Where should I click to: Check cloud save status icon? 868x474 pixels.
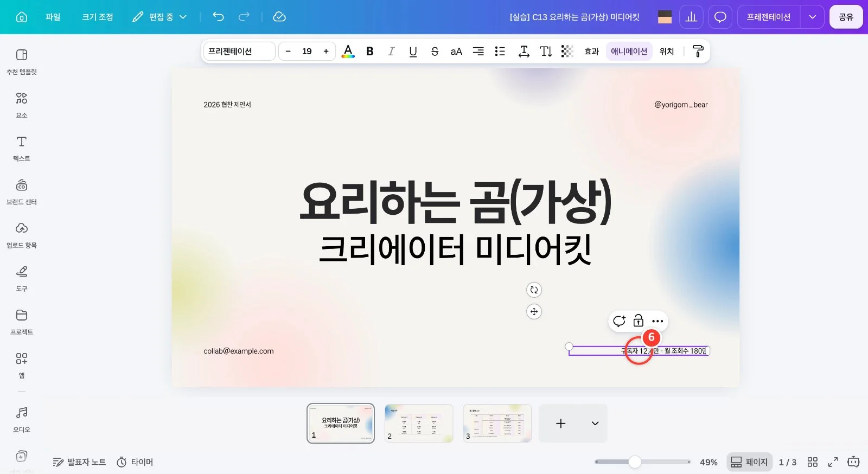tap(279, 17)
